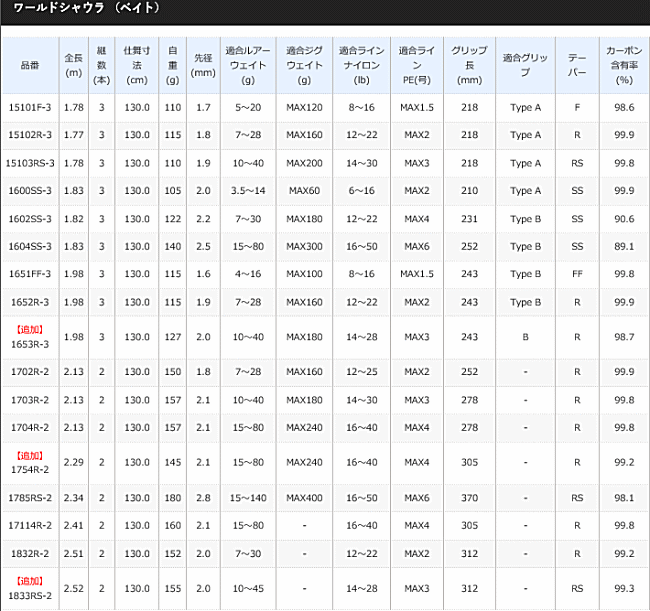Click the total length value 2.41
Image resolution: width=650 pixels, height=611 pixels.
click(74, 525)
